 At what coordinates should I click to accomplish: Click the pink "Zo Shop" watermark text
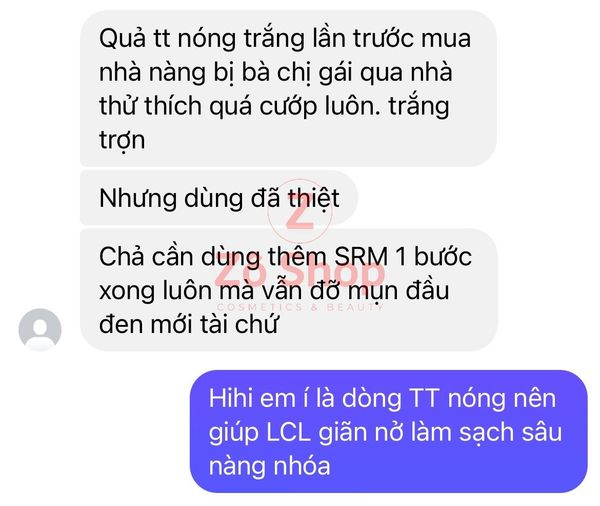pos(300,271)
